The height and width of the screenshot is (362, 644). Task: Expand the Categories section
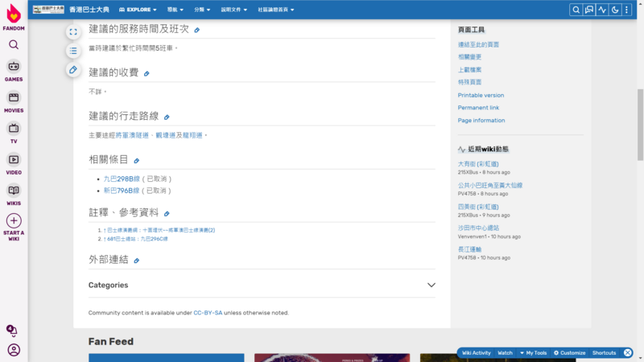click(431, 285)
